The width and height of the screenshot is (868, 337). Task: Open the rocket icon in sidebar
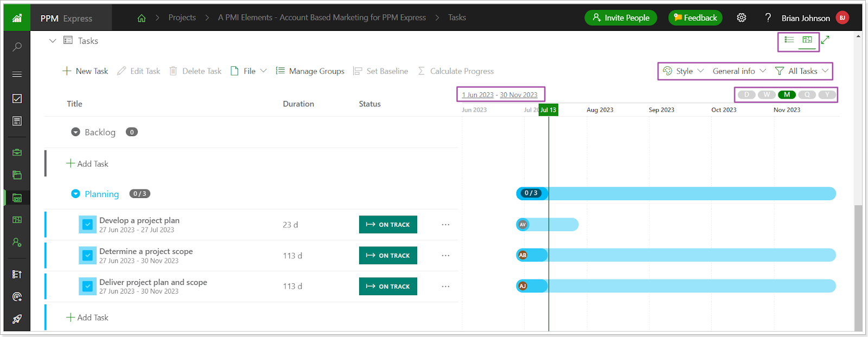(17, 319)
